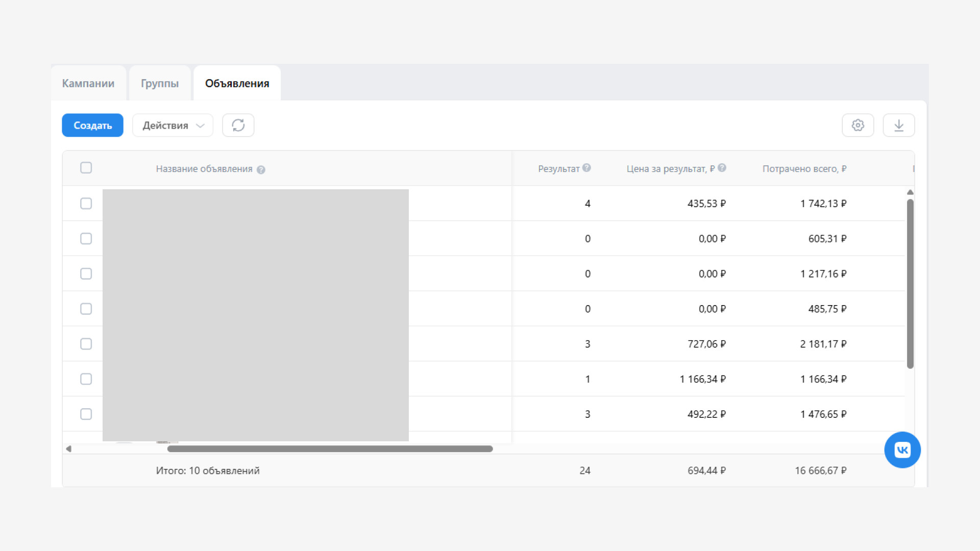Sort by Потрачено всего column header
The width and height of the screenshot is (980, 551).
tap(804, 169)
